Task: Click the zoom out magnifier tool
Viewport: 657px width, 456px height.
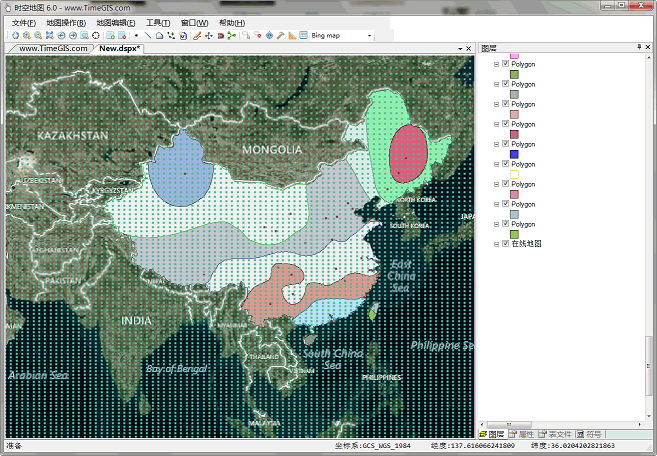Action: (37, 35)
